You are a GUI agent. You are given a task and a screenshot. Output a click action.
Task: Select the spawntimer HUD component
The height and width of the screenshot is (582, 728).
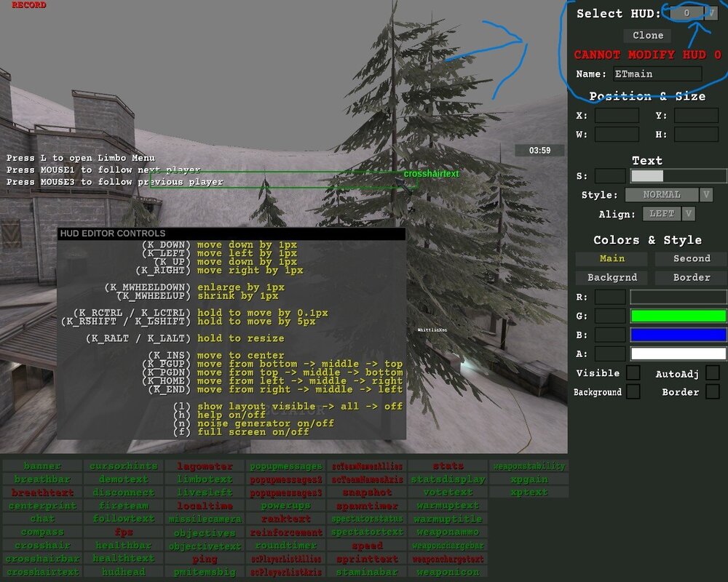click(x=367, y=506)
